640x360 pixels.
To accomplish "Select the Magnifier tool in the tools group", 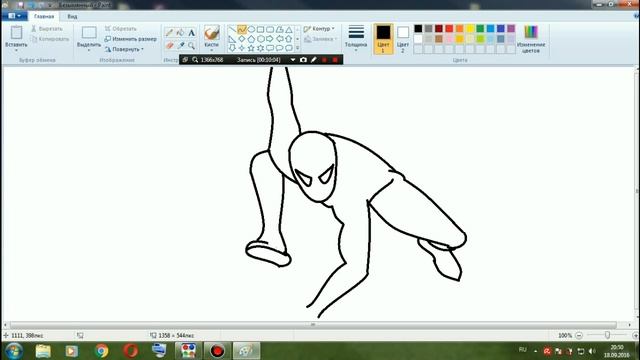I will [191, 45].
